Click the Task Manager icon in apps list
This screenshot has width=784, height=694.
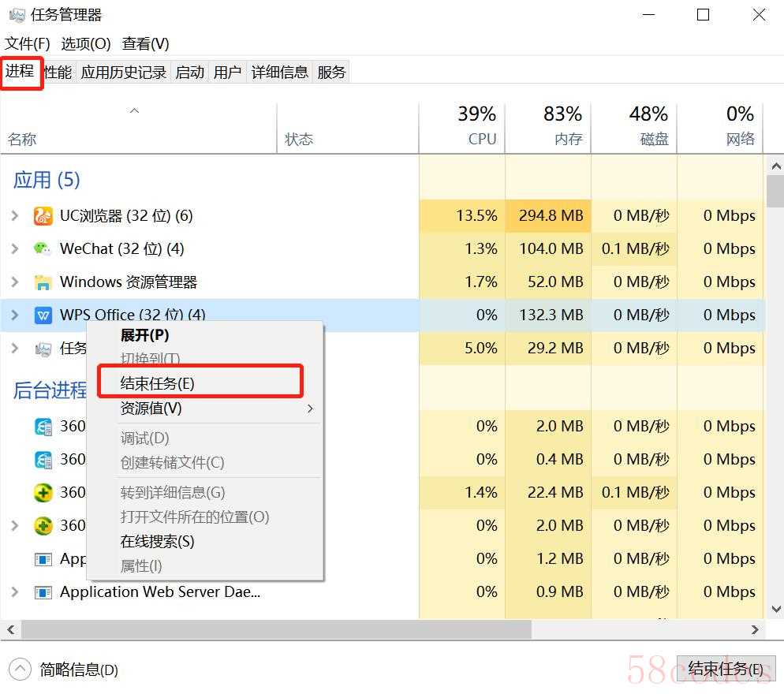click(43, 349)
